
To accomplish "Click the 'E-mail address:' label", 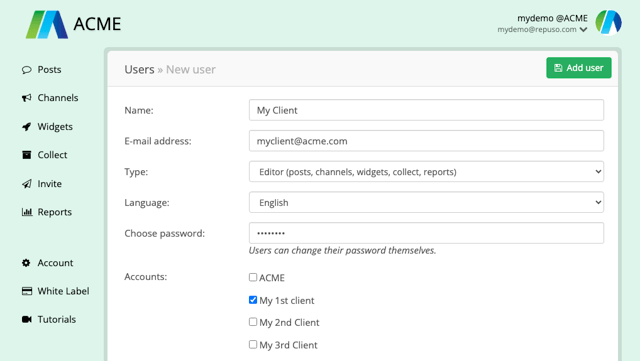I will pyautogui.click(x=158, y=141).
